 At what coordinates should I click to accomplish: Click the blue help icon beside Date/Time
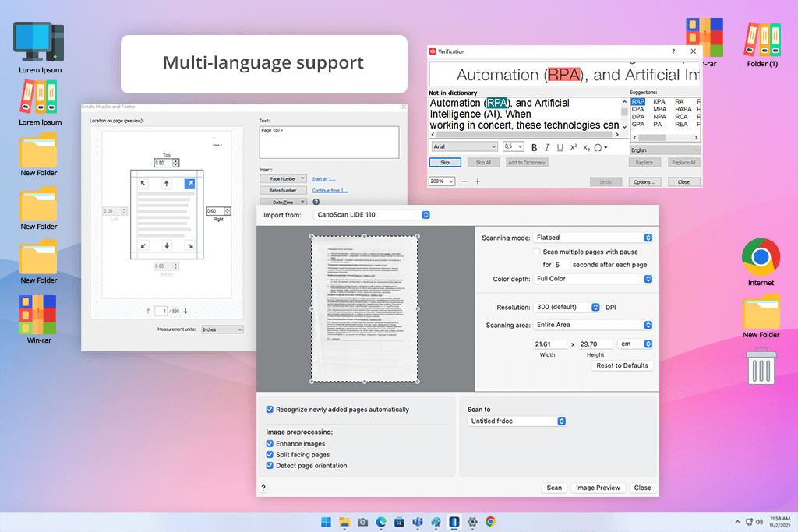click(x=316, y=202)
